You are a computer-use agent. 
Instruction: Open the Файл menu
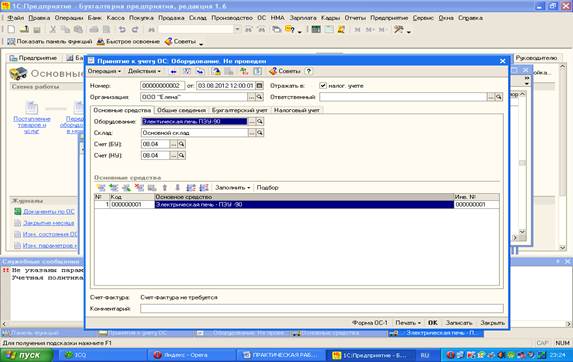click(16, 18)
